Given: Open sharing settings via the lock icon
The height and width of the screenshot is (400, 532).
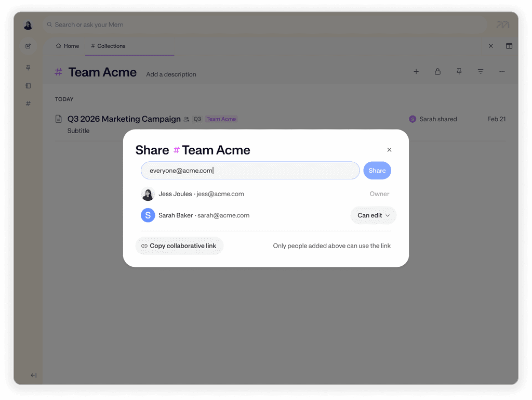Looking at the screenshot, I should [x=437, y=71].
